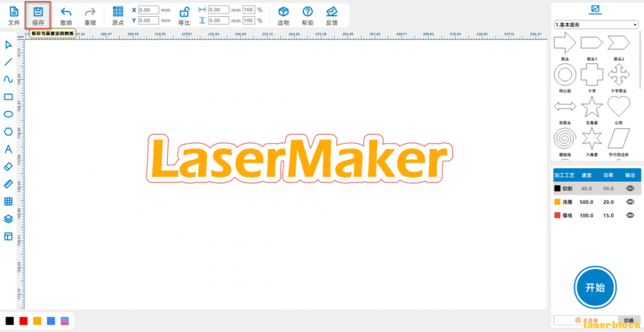Insert the 心形 heart shape
Image resolution: width=644 pixels, height=332 pixels.
tap(618, 106)
